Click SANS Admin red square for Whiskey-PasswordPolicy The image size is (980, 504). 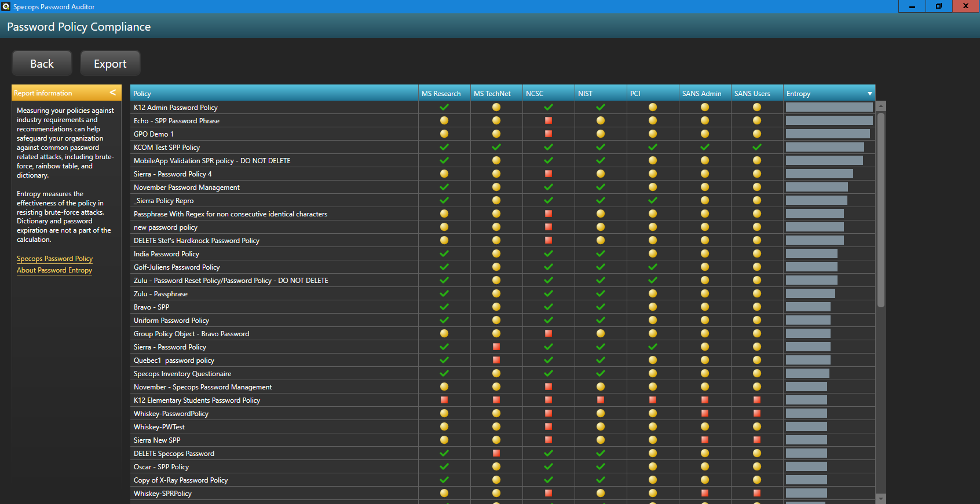[x=705, y=413]
